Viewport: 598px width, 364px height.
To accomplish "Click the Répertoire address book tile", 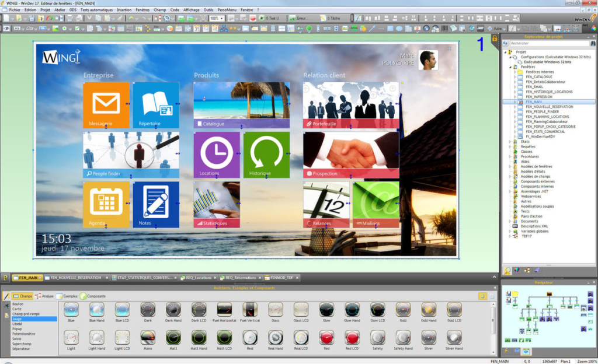I will click(x=156, y=104).
